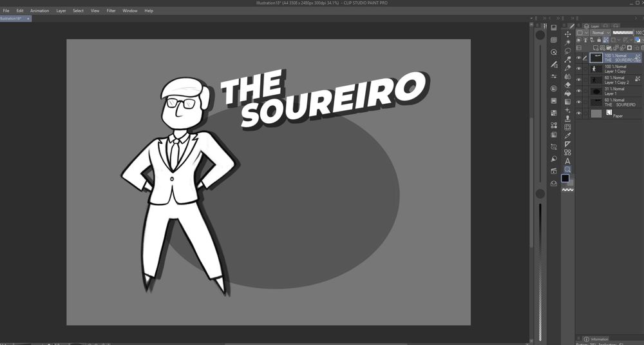Click the main black drawing color swatch
This screenshot has width=644, height=345.
coord(565,178)
